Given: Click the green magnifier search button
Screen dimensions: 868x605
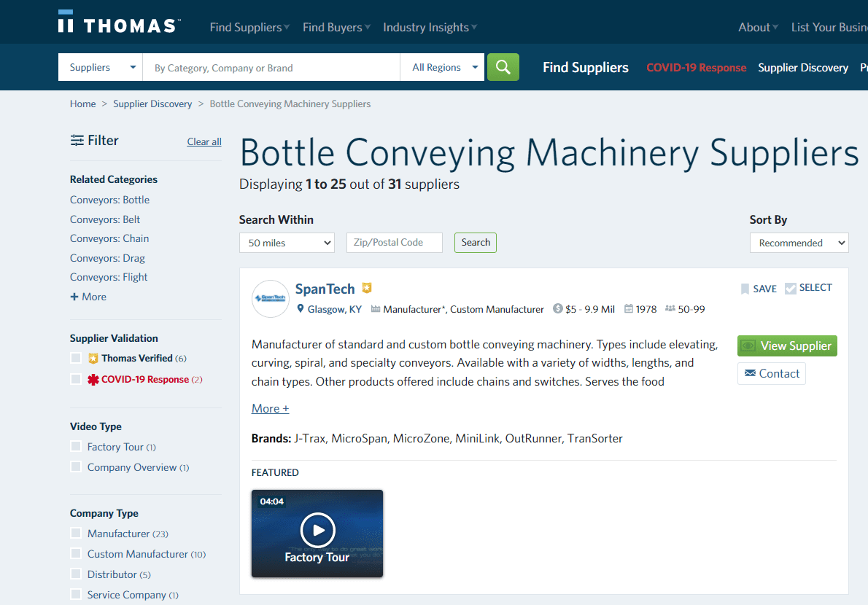Looking at the screenshot, I should tap(503, 67).
